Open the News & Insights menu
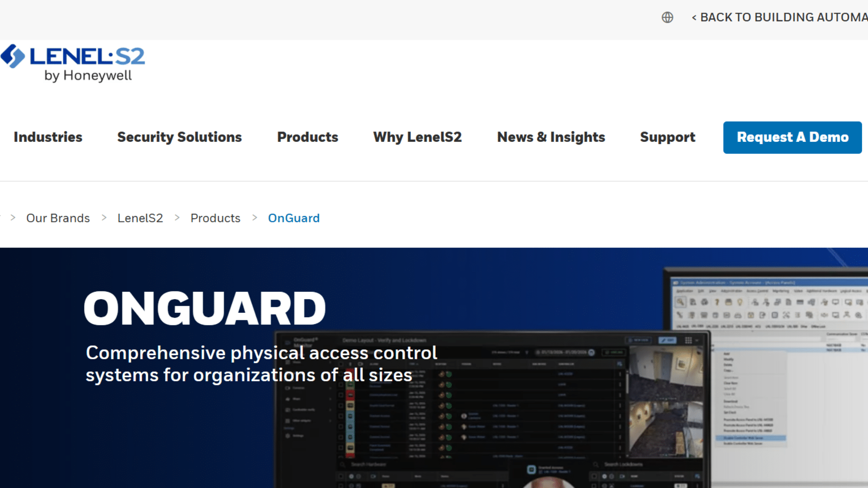 click(551, 137)
